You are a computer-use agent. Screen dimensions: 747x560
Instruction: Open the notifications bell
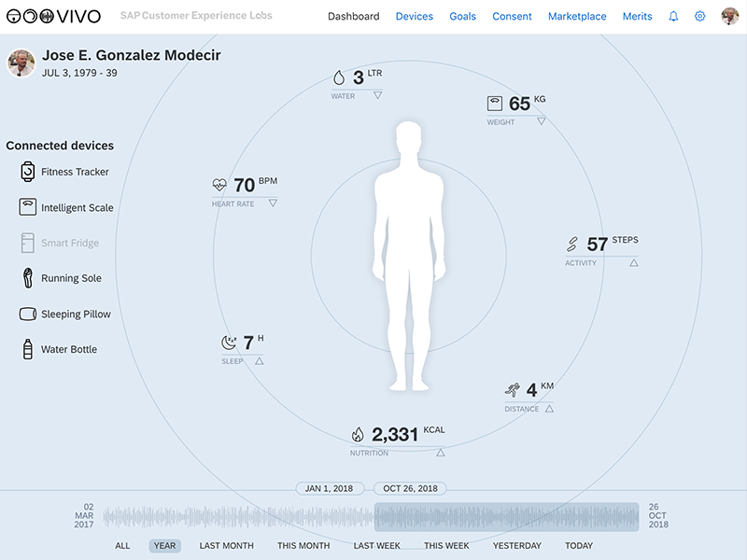click(x=673, y=16)
